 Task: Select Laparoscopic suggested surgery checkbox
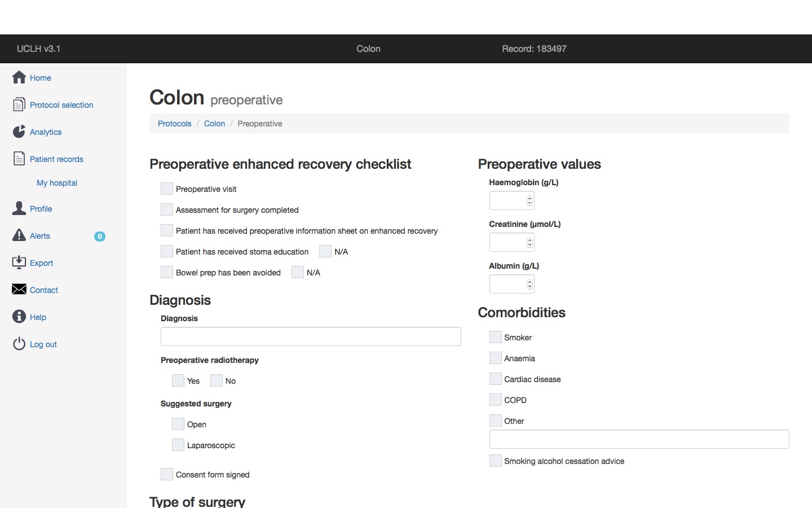(x=178, y=445)
